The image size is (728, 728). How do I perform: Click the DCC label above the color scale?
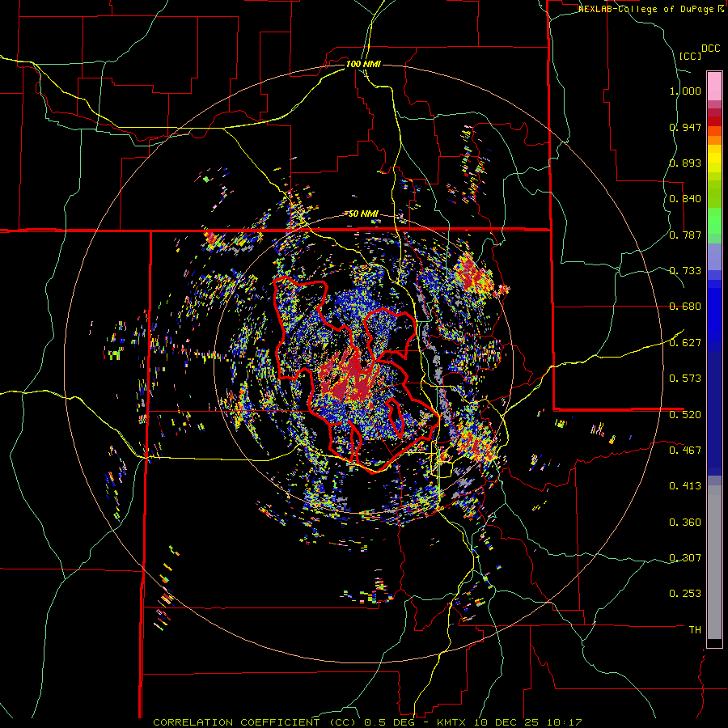click(710, 49)
